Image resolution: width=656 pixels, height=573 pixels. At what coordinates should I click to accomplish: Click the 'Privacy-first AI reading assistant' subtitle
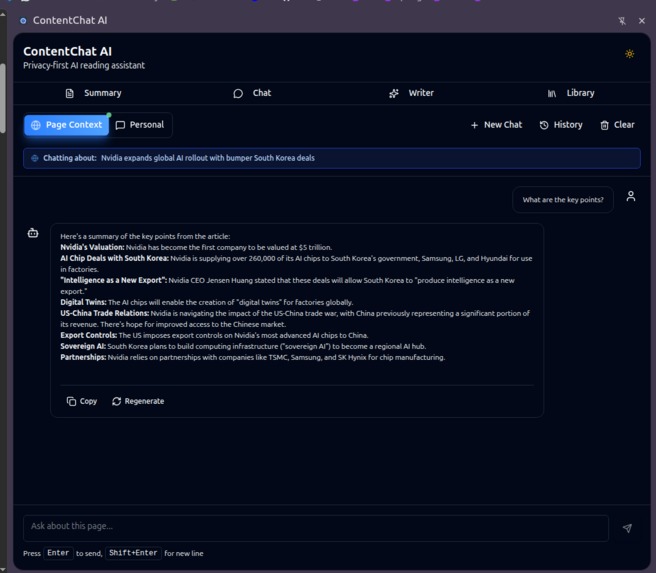click(84, 65)
